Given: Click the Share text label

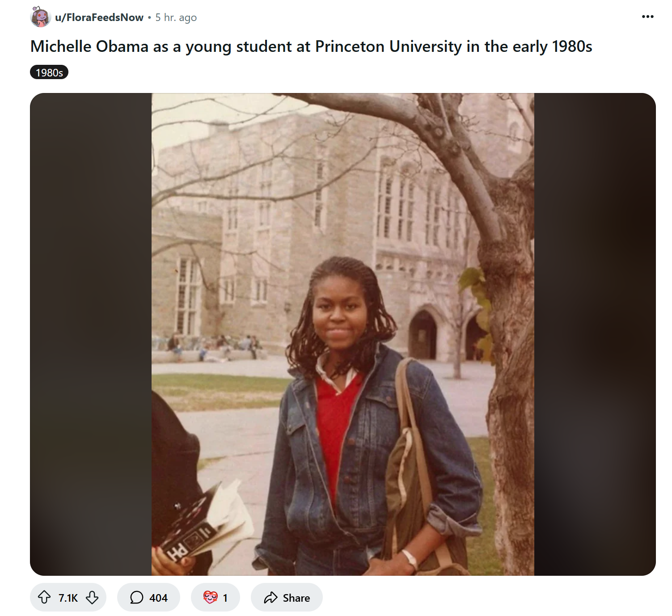Looking at the screenshot, I should [x=296, y=598].
